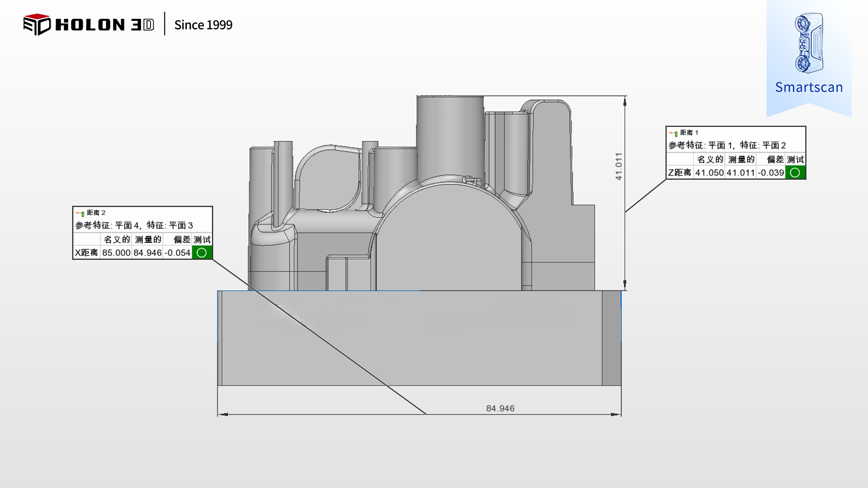Click the Smartscan handheld scanner icon
Screen dimensions: 868x488
809,43
